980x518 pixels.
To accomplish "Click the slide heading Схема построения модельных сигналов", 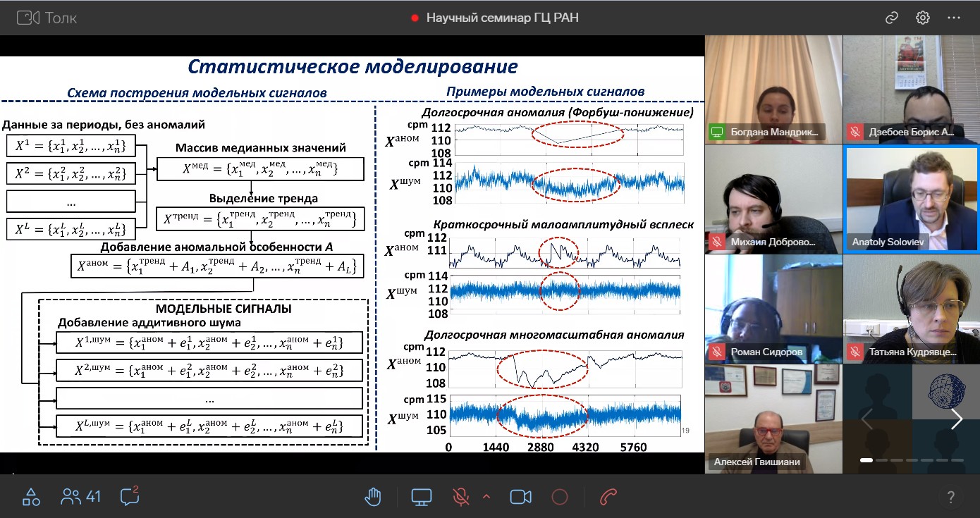I will pyautogui.click(x=197, y=92).
